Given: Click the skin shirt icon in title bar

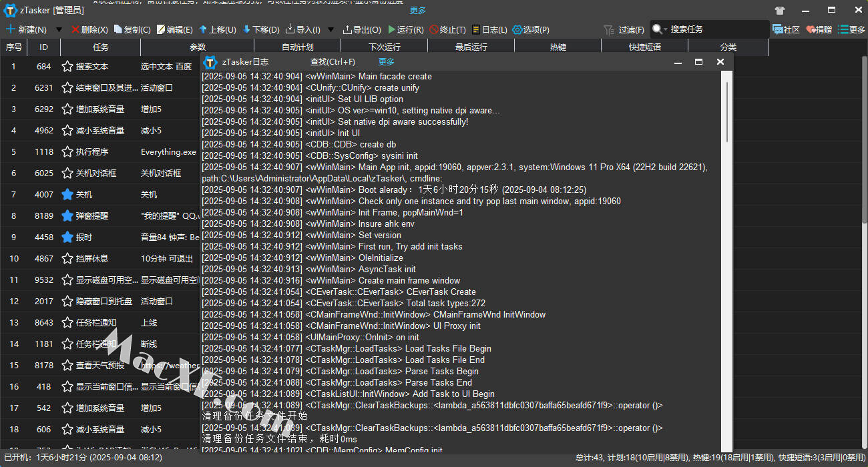Looking at the screenshot, I should click(x=780, y=10).
